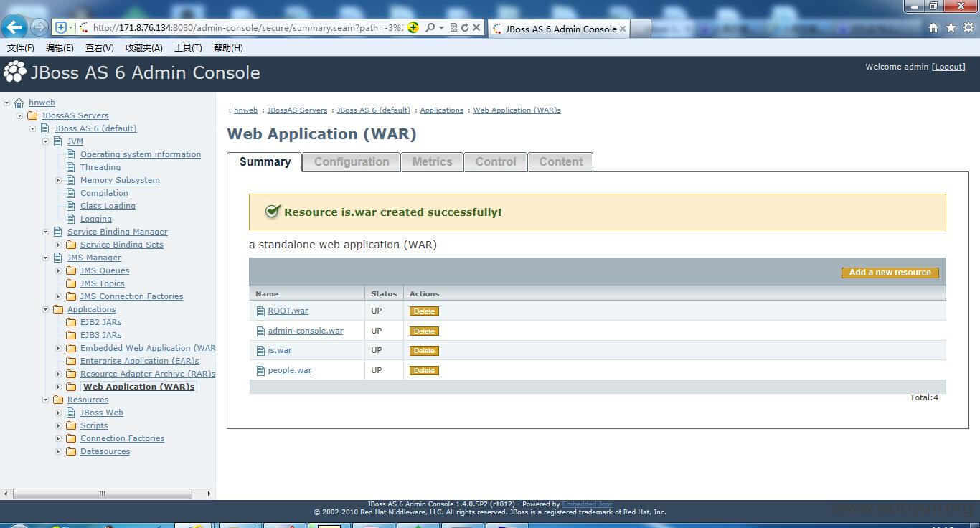Viewport: 980px width, 528px height.
Task: Click the JBoss AS 6 (default) document icon
Action: click(x=45, y=128)
